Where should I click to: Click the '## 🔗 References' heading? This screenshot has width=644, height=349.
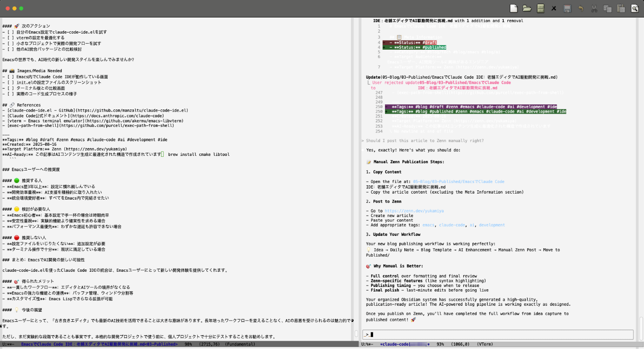click(x=22, y=105)
